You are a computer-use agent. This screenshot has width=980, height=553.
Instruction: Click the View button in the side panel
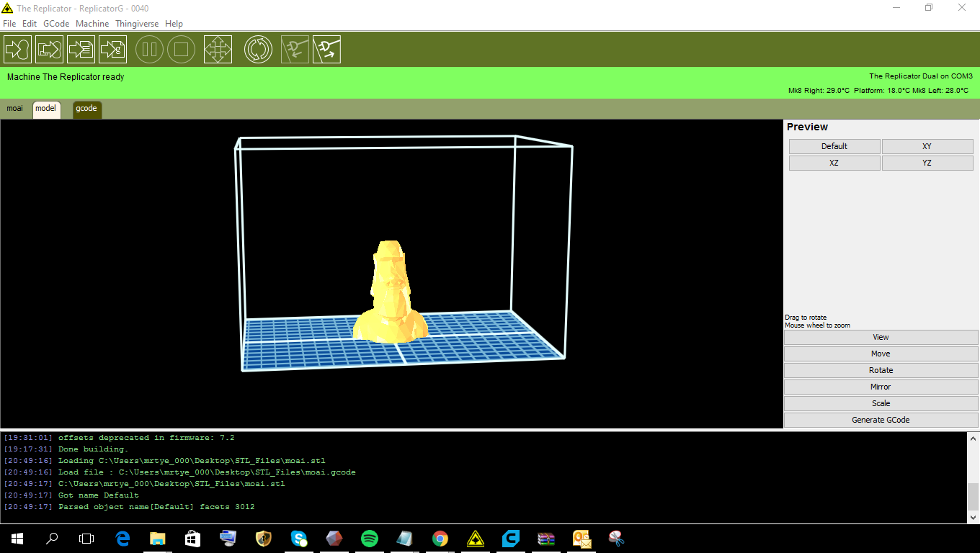[881, 337]
